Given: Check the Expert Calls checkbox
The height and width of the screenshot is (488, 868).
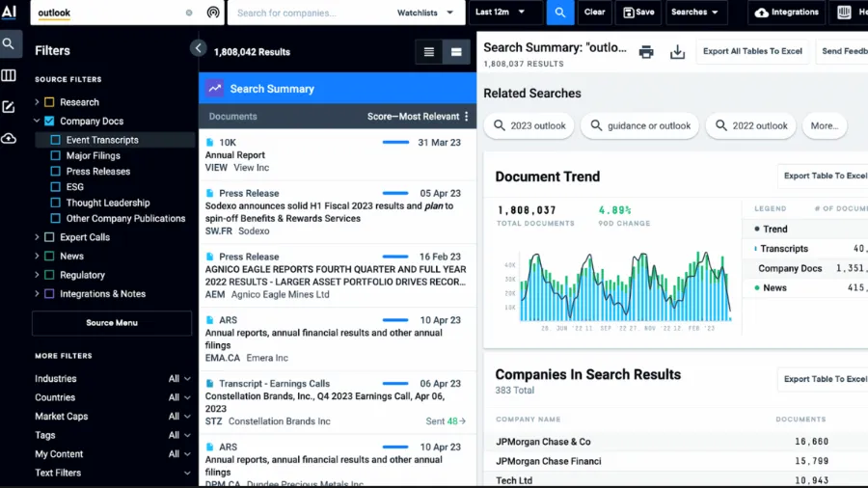Looking at the screenshot, I should point(49,237).
